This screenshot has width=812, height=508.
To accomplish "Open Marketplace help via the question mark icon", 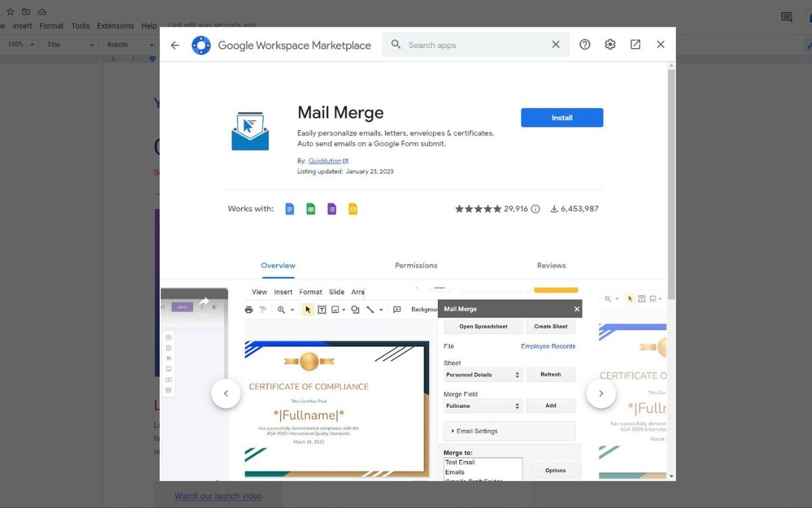I will (x=585, y=44).
